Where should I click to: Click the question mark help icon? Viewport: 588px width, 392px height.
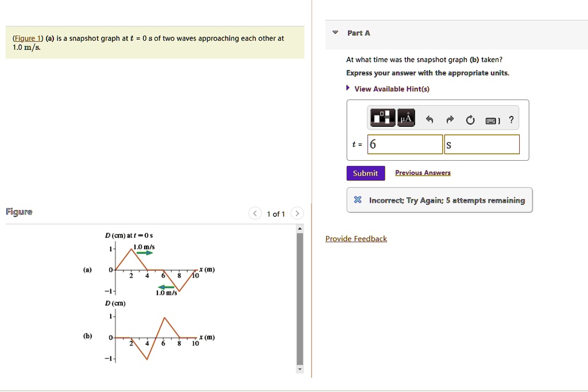point(511,119)
